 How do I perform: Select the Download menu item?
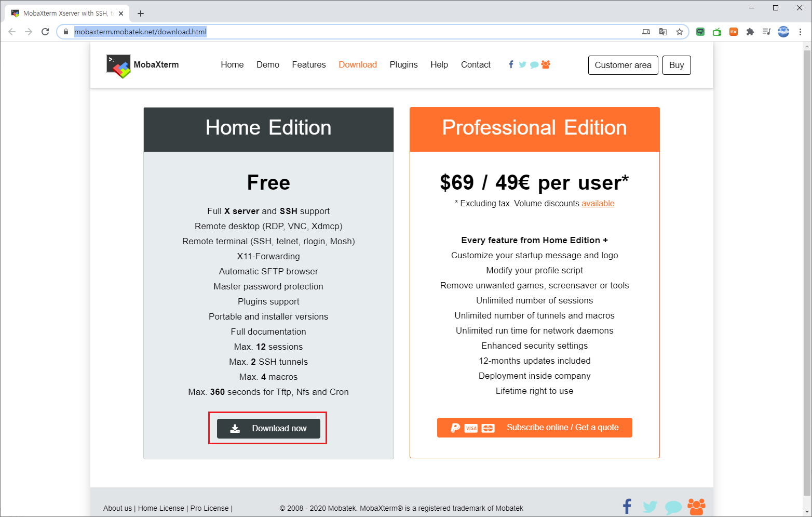pyautogui.click(x=358, y=64)
